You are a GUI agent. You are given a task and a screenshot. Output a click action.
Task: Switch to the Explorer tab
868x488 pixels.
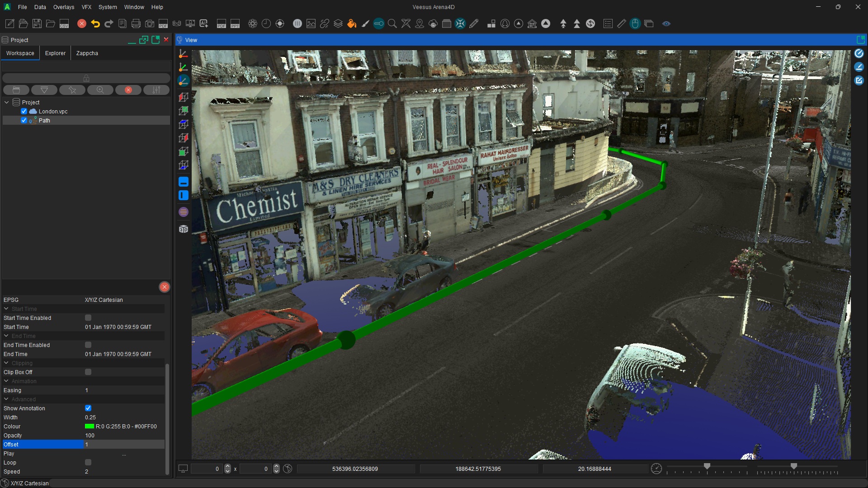coord(55,53)
